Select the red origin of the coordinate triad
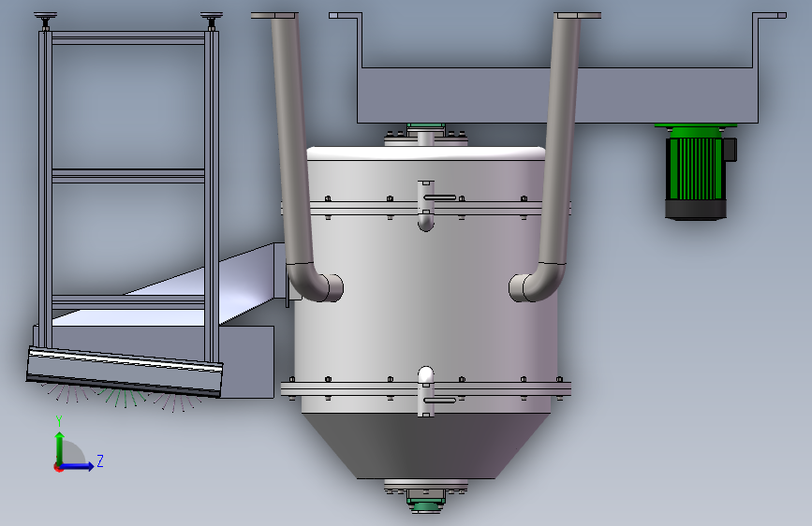The image size is (812, 526). 58,467
